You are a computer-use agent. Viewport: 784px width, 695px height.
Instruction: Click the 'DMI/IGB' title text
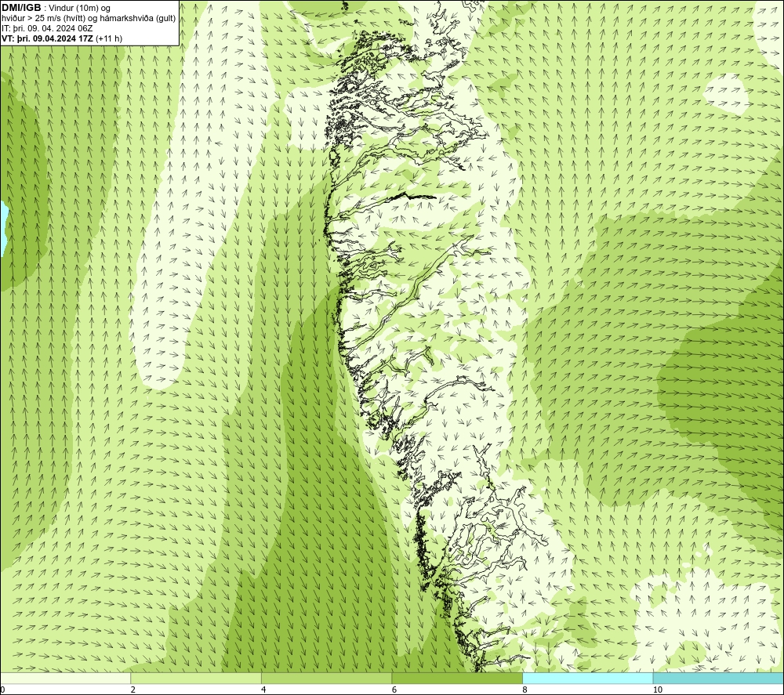[x=21, y=8]
